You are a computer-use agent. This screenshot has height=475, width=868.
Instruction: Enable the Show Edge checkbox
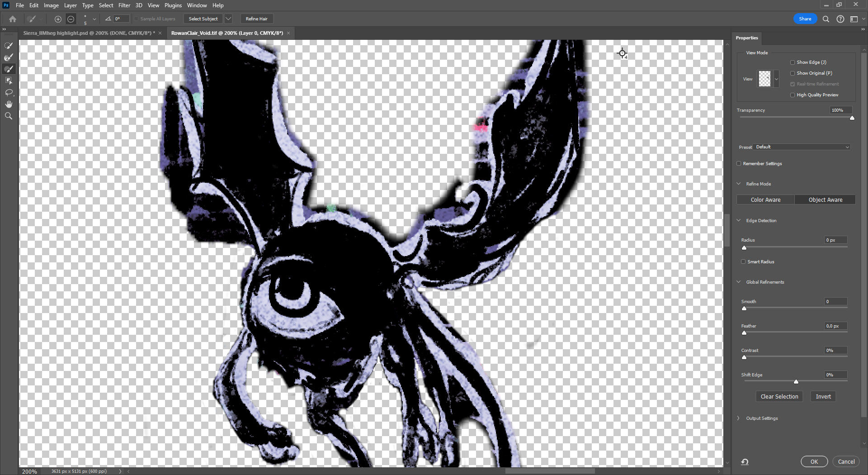(793, 62)
